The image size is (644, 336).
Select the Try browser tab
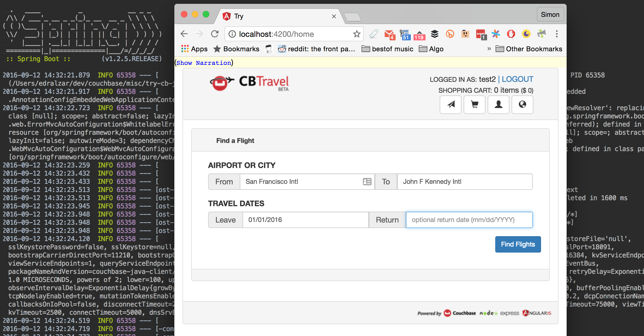click(x=272, y=16)
